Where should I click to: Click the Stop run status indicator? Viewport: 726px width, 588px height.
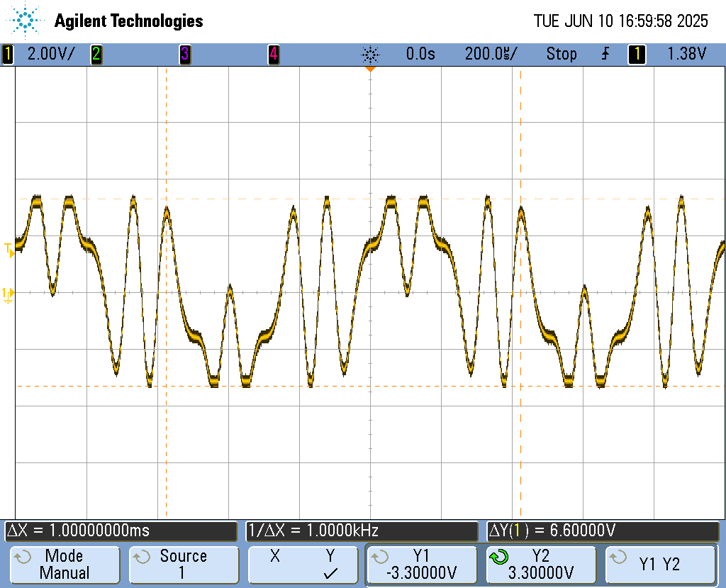click(x=562, y=54)
